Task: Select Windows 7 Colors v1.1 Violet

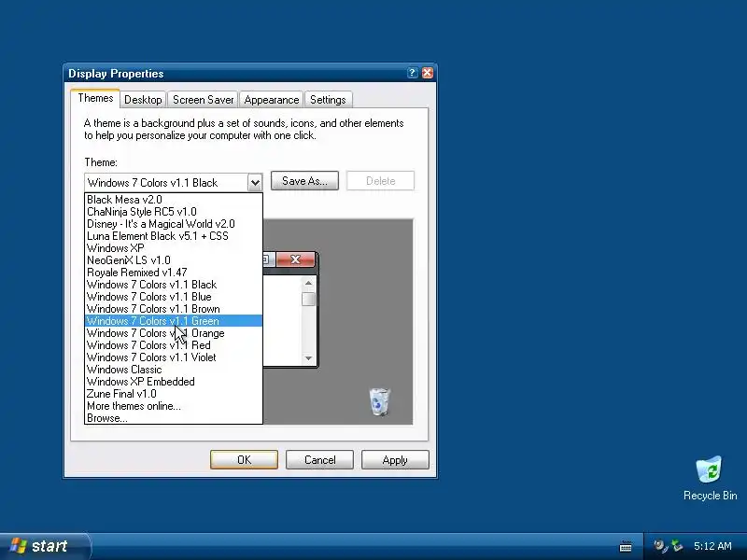Action: (174, 357)
